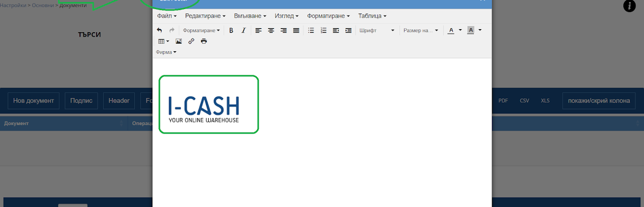Open the Вмъкване menu

250,16
